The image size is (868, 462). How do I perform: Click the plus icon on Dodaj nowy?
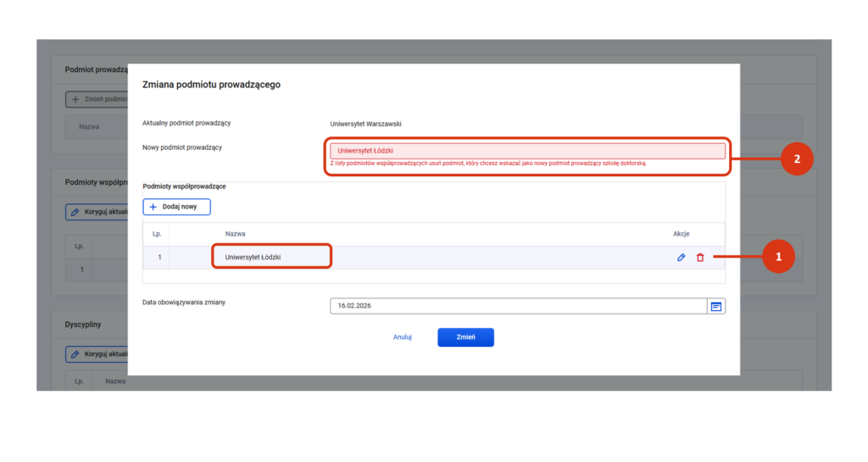[153, 207]
